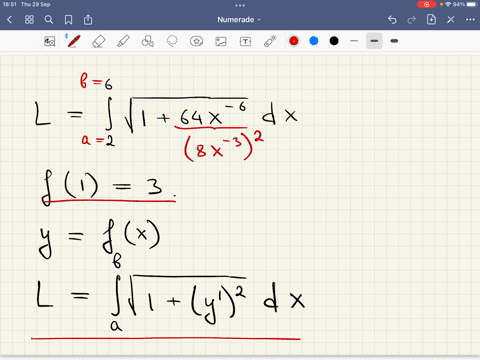
Task: Undo the last stroke
Action: point(392,20)
